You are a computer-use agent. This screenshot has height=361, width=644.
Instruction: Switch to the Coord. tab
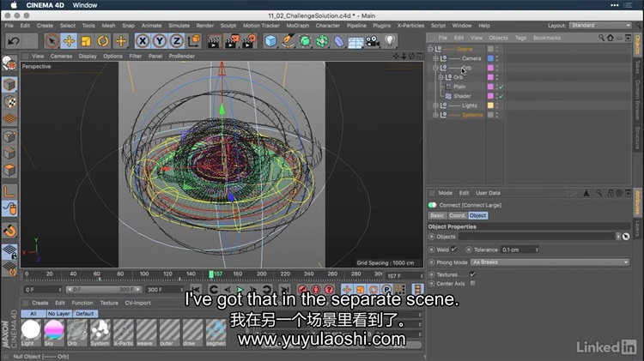coord(457,215)
